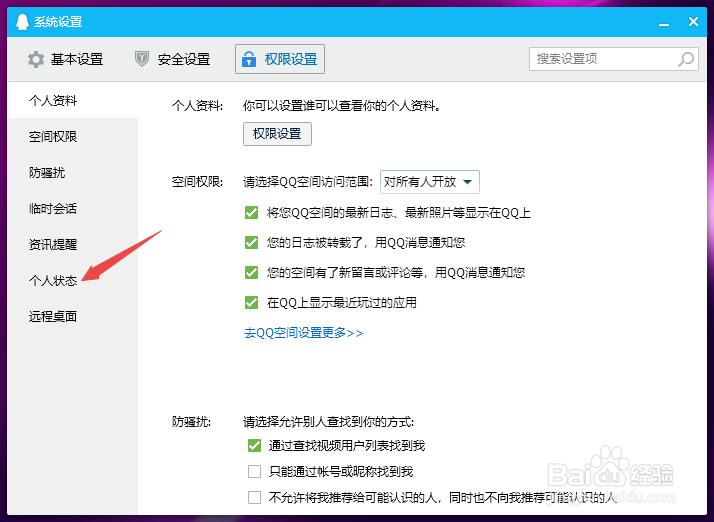The height and width of the screenshot is (522, 714).
Task: Click the 权限设置 button under 个人资料
Action: coord(277,134)
